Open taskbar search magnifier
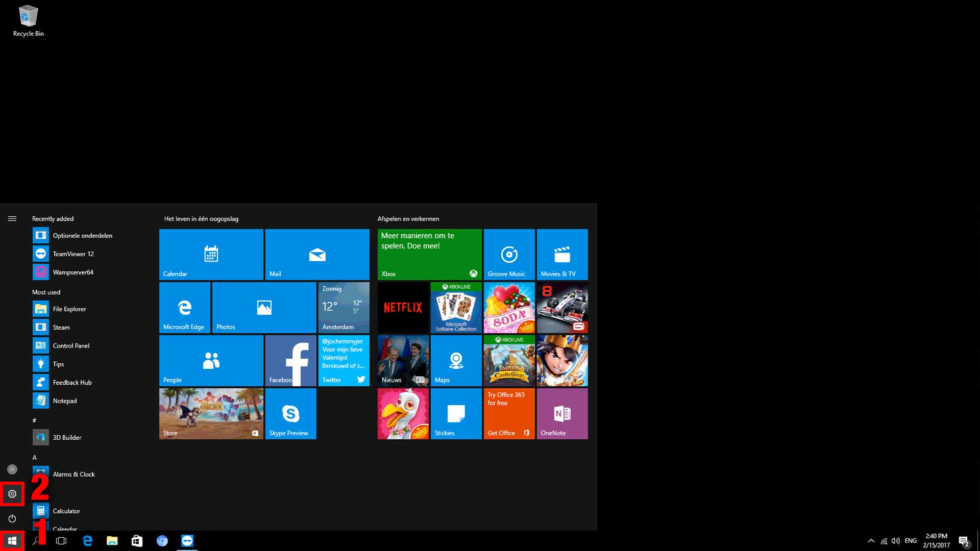The height and width of the screenshot is (551, 980). tap(37, 541)
